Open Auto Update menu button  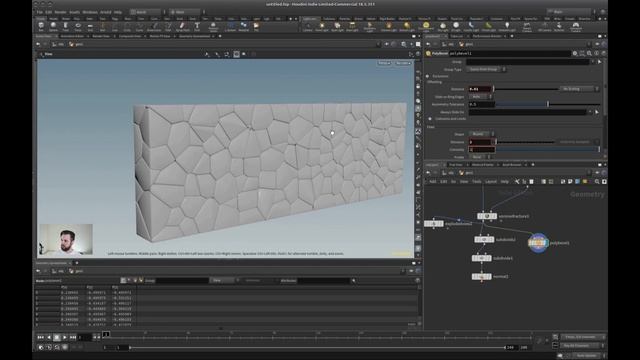point(586,356)
